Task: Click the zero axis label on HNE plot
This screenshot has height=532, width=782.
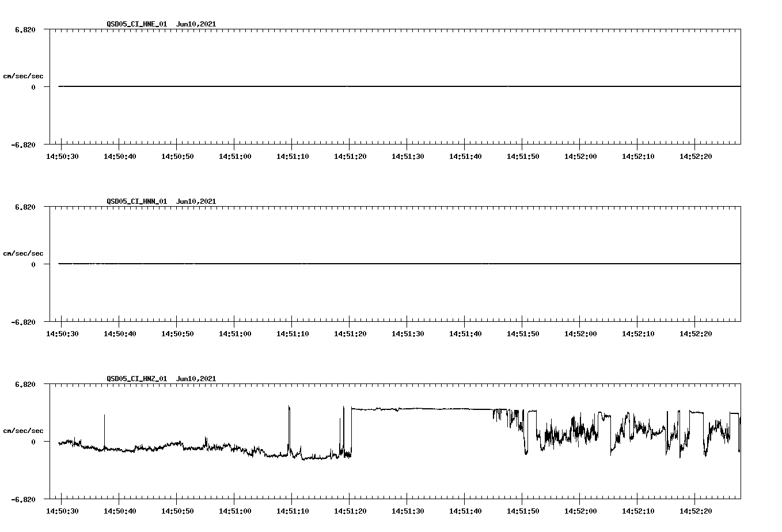Action: pos(33,87)
